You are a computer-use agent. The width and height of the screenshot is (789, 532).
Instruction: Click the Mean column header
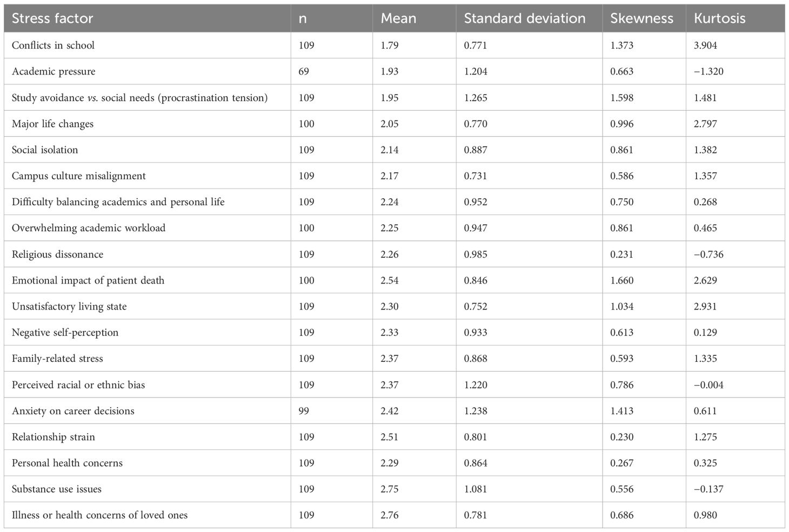click(x=398, y=18)
